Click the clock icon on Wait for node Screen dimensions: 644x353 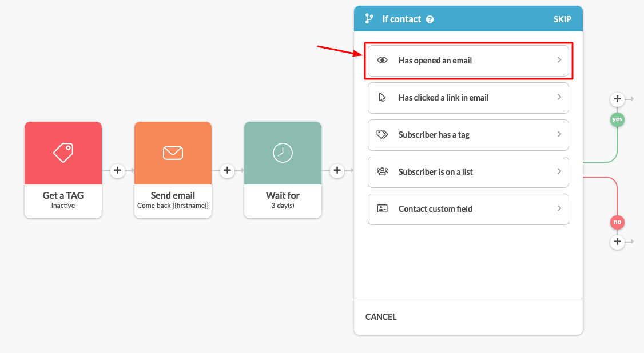coord(283,153)
